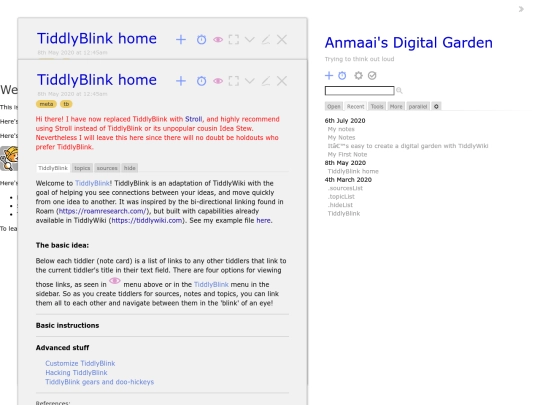Open TiddlyBlink gears and doo-hickeys link
The image size is (540, 405).
pos(100,382)
